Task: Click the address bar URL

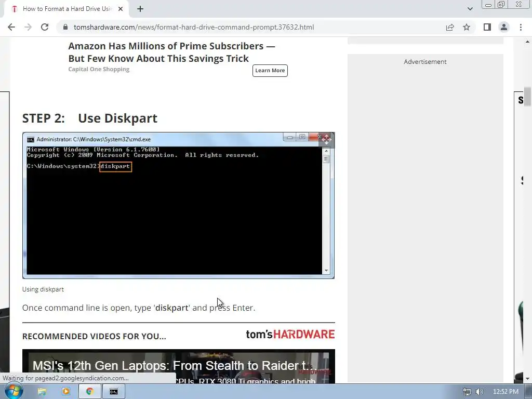Action: point(194,27)
